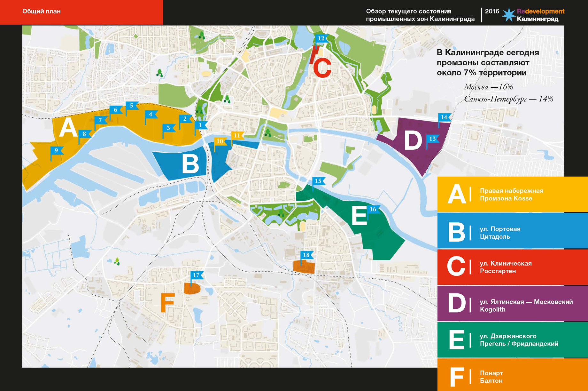Click the Redevelopment Калининград title text
The image size is (588, 391).
pyautogui.click(x=541, y=15)
